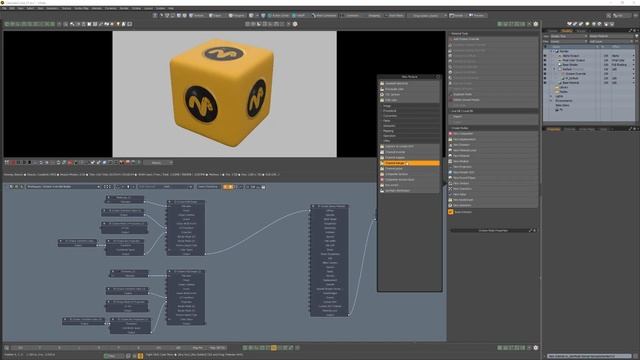Click the orange icon on the lowest Create Nodes row
This screenshot has height=360, width=640.
(x=451, y=212)
